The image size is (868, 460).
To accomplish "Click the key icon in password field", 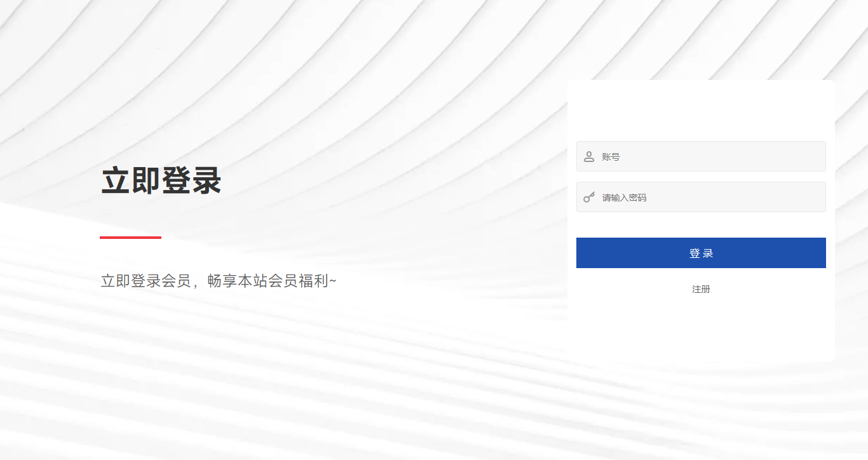I will point(589,197).
